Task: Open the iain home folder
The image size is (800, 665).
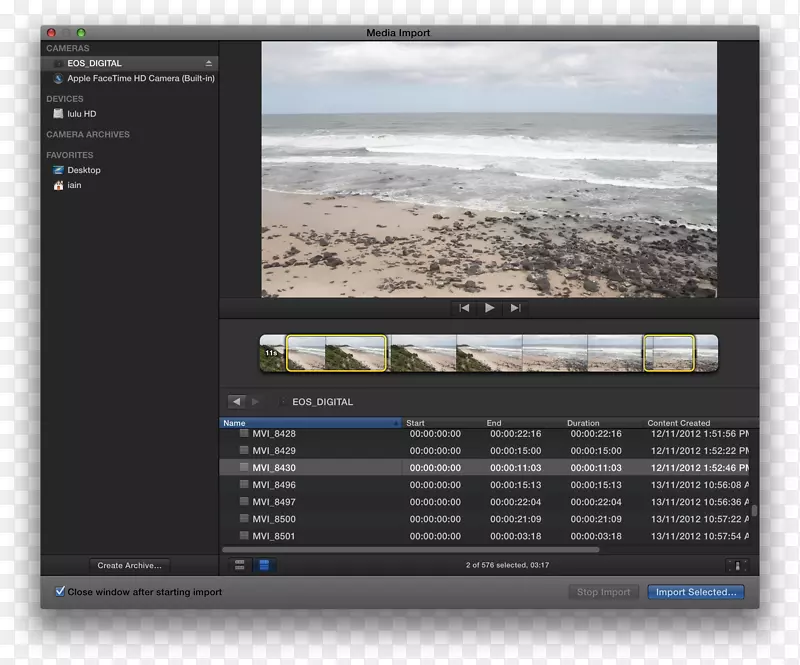Action: click(x=76, y=185)
